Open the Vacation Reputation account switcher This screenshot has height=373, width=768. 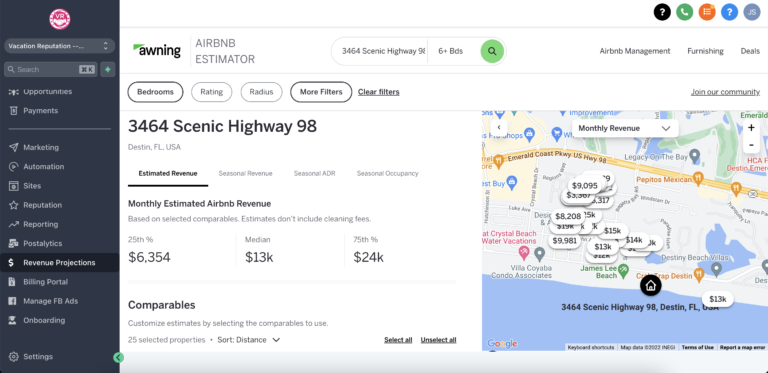(x=60, y=46)
